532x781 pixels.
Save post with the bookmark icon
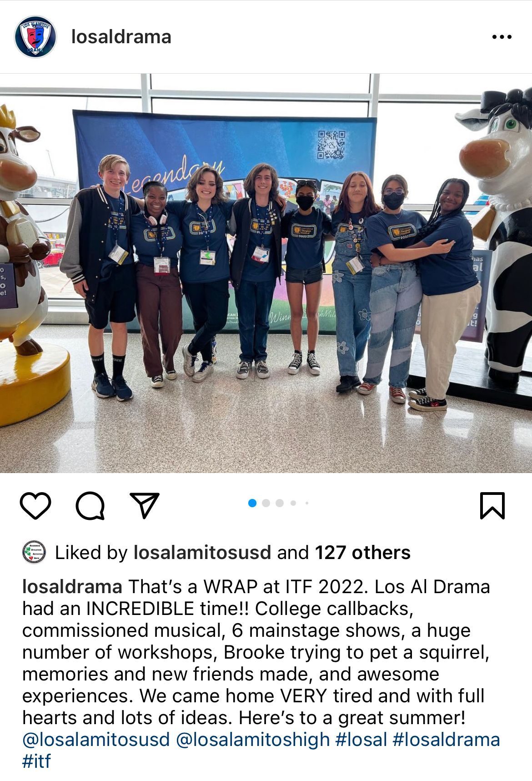click(492, 506)
